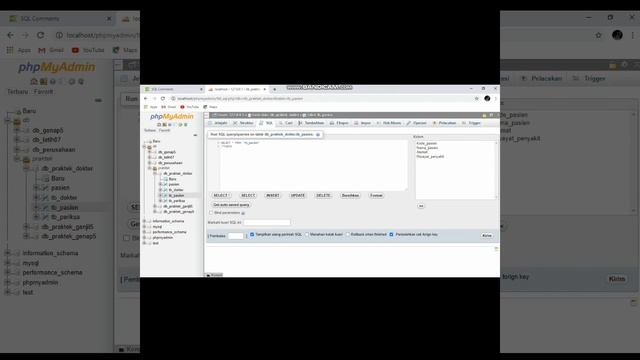Click Get auto-saved query button
The image size is (640, 360).
point(231,205)
